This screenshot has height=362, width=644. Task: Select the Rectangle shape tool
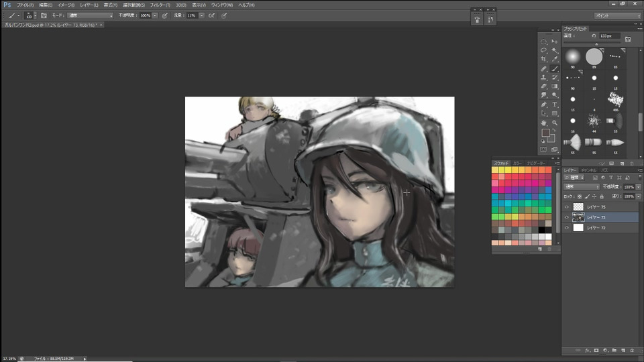555,113
